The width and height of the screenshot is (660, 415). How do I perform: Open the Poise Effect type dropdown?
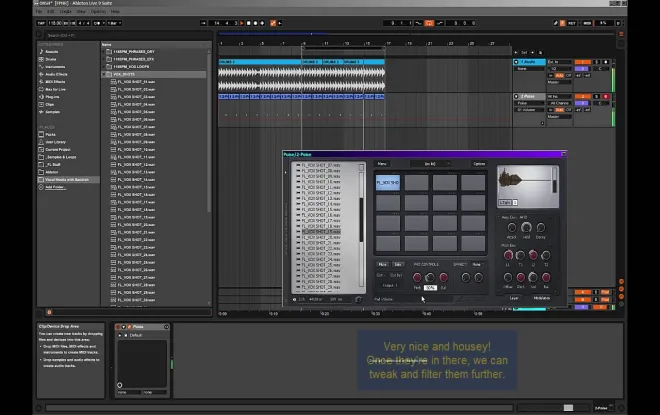(477, 264)
